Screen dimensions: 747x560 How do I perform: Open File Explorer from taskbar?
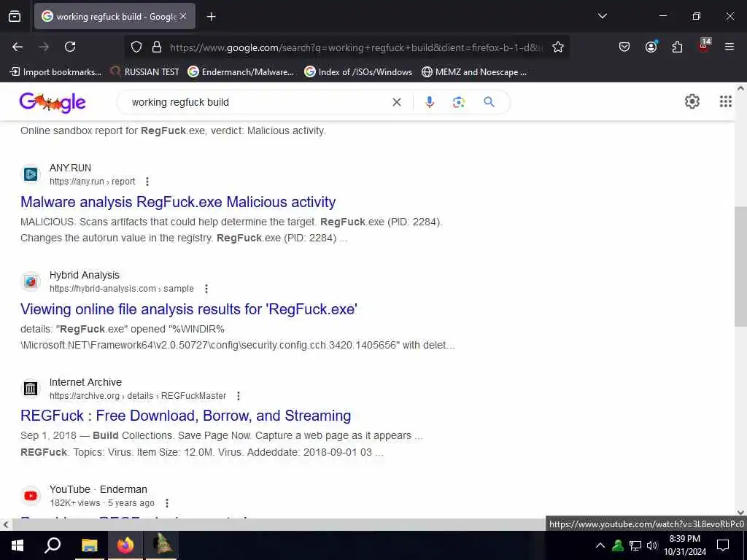coord(89,545)
